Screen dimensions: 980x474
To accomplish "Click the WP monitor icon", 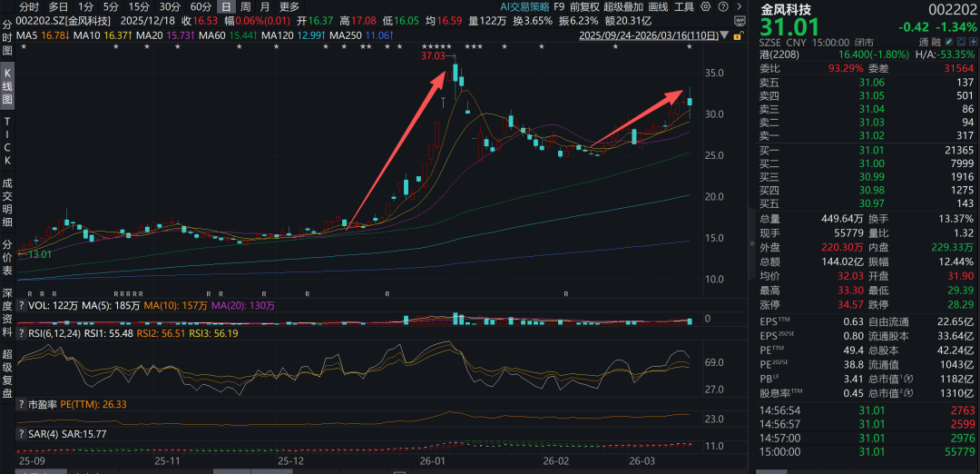I will 740,23.
